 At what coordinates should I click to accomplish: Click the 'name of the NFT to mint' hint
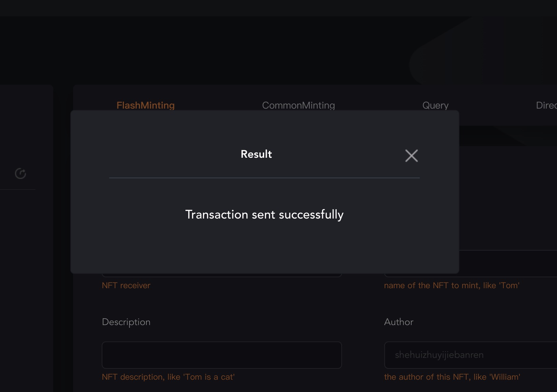pos(452,285)
